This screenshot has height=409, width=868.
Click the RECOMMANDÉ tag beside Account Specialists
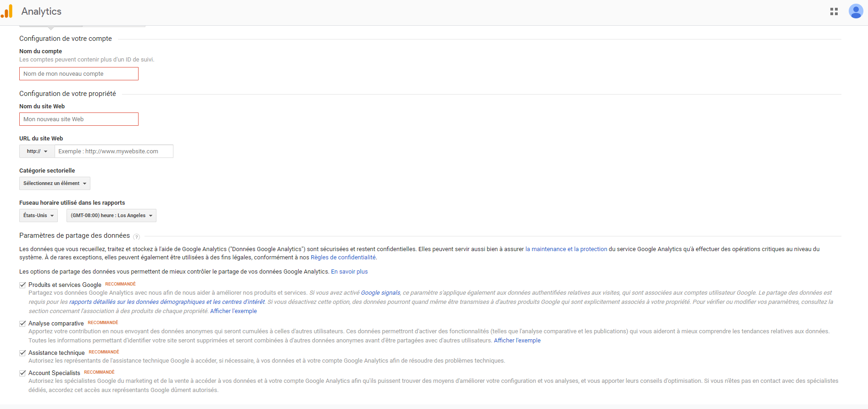click(100, 372)
